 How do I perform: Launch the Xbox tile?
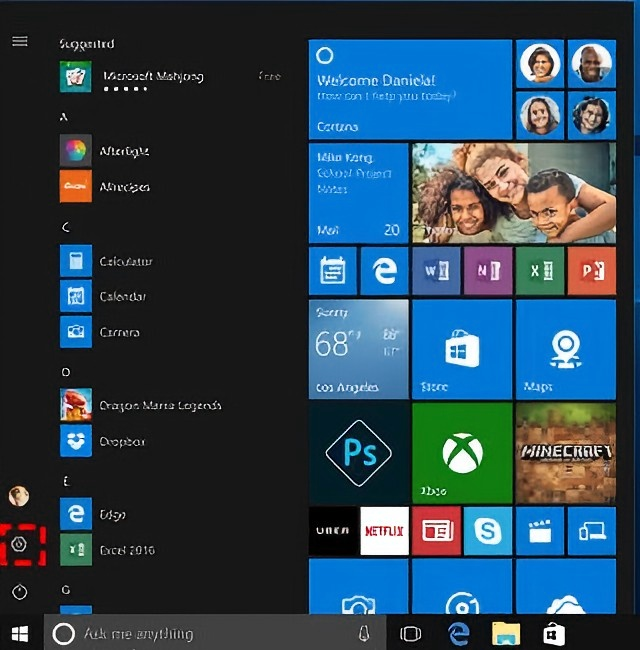pyautogui.click(x=462, y=452)
